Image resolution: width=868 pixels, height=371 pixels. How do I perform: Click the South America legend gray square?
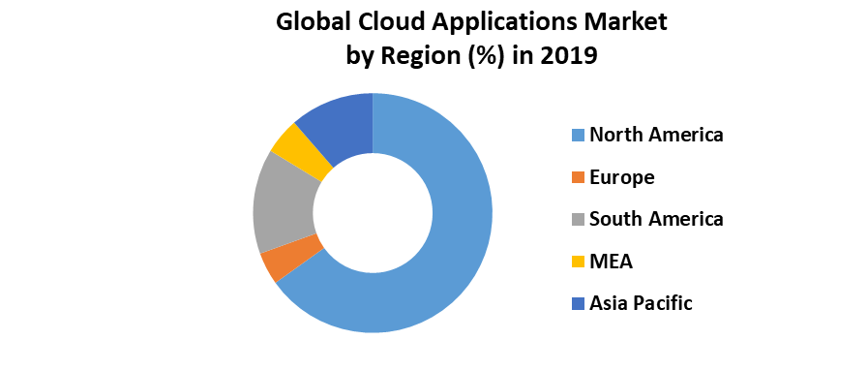click(578, 219)
